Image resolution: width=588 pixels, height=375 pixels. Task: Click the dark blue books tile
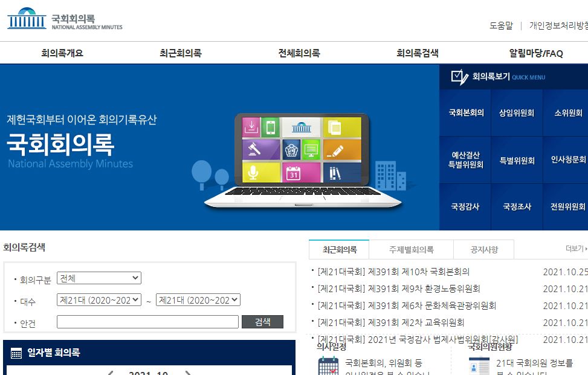tap(342, 172)
